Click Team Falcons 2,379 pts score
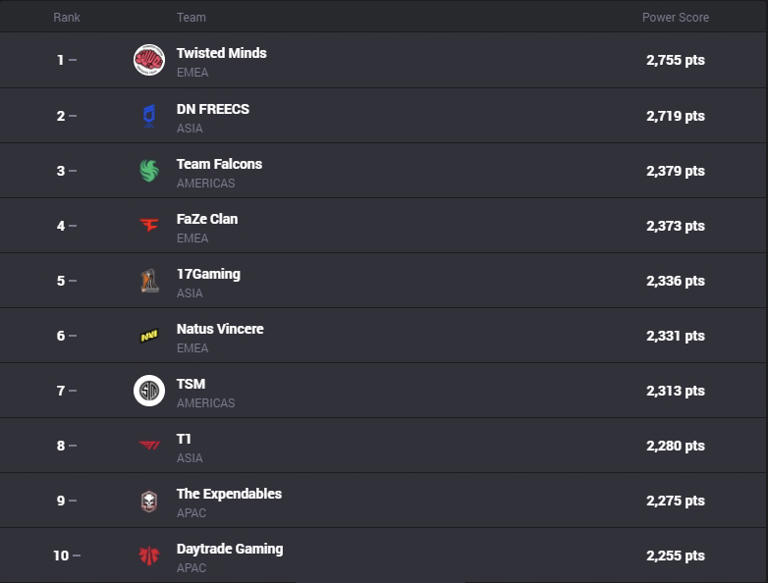The width and height of the screenshot is (768, 583). click(x=675, y=171)
